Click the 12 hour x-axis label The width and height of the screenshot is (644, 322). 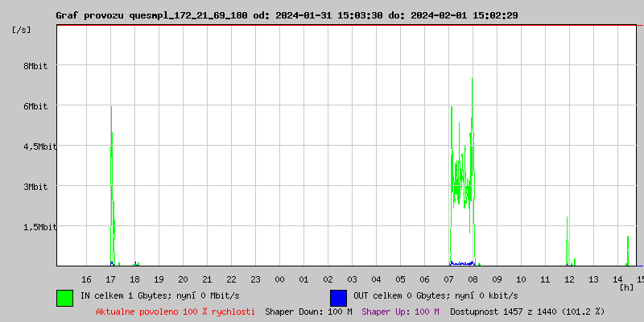click(569, 279)
